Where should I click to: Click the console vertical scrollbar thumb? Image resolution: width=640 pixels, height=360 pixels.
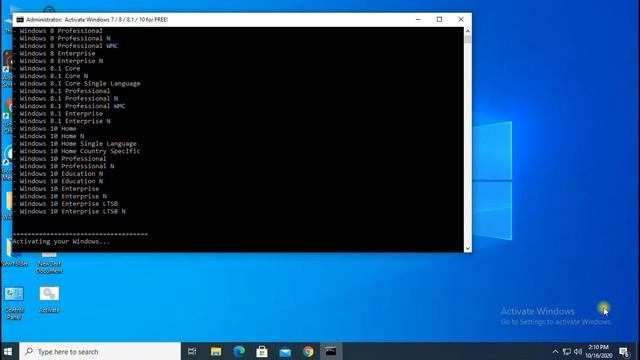point(468,39)
